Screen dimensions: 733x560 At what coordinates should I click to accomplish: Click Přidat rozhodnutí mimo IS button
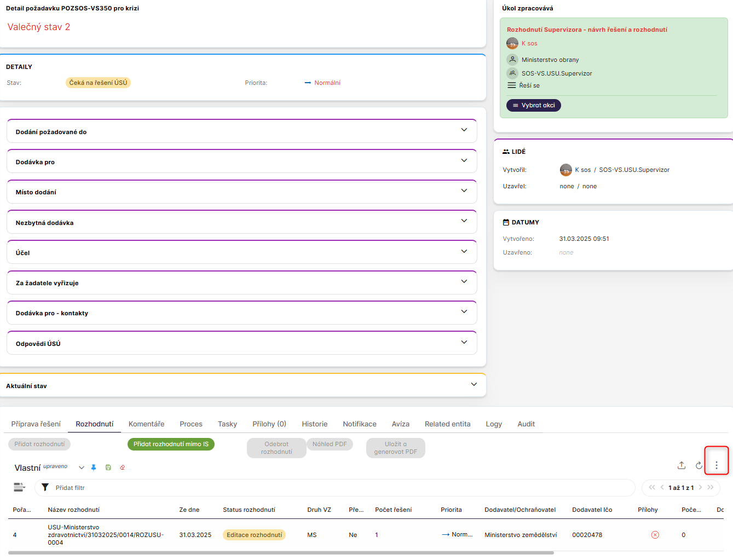(171, 444)
